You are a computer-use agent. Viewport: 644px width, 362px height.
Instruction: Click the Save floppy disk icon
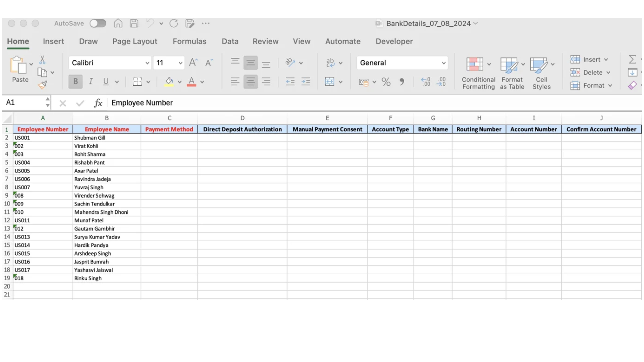134,23
